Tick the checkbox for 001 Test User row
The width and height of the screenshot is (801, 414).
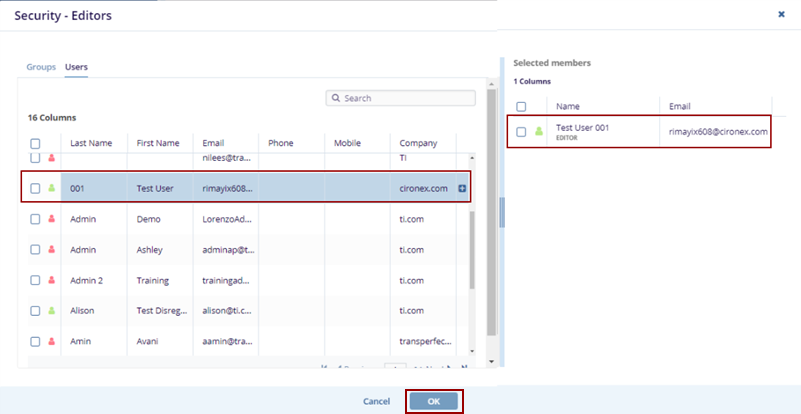[35, 188]
